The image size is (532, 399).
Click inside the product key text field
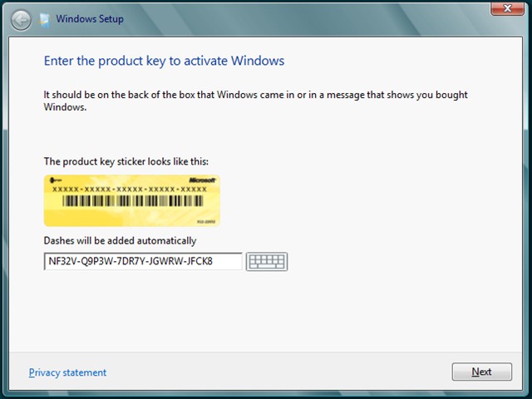pyautogui.click(x=142, y=262)
